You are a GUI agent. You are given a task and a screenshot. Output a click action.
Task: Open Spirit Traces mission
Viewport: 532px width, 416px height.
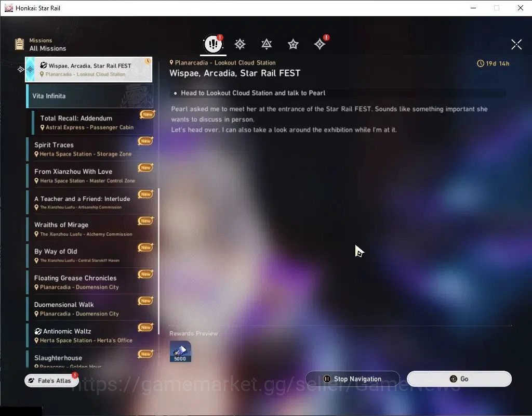(x=89, y=149)
